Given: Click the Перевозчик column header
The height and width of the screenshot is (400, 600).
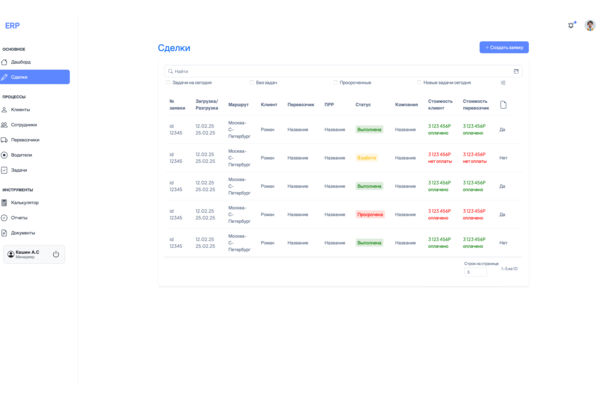Looking at the screenshot, I should (x=301, y=105).
